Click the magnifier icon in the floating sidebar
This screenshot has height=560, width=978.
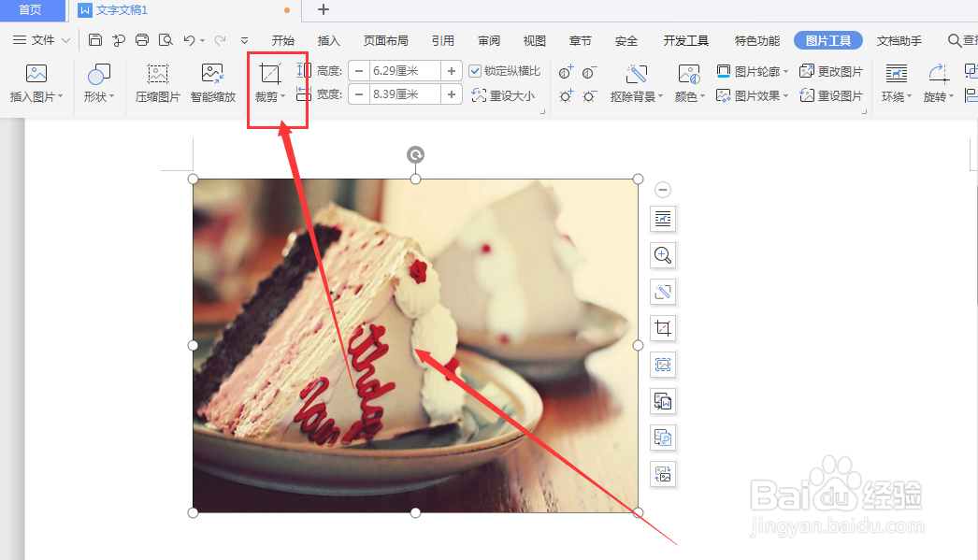(663, 254)
